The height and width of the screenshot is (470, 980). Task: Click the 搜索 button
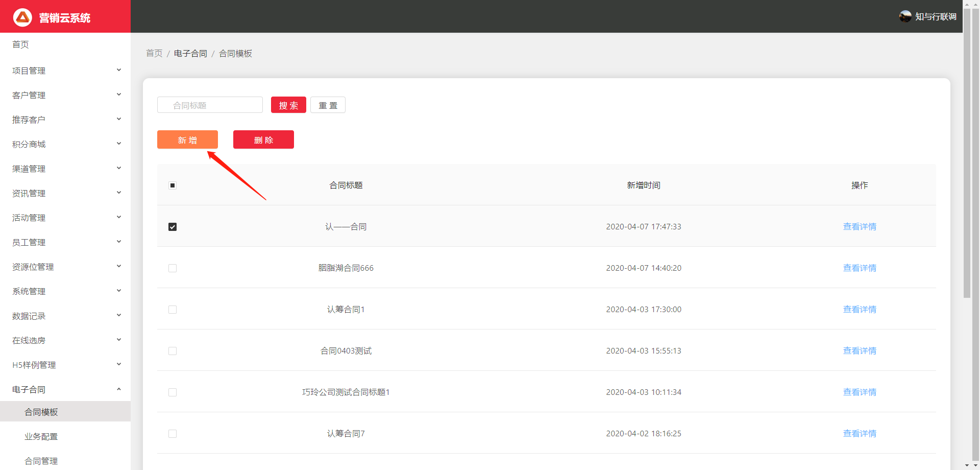(x=288, y=105)
